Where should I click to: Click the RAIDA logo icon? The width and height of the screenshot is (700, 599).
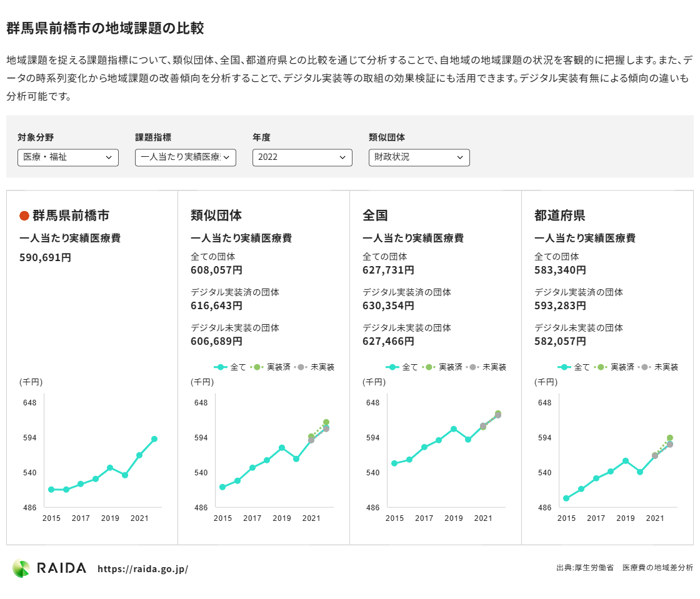tap(21, 568)
